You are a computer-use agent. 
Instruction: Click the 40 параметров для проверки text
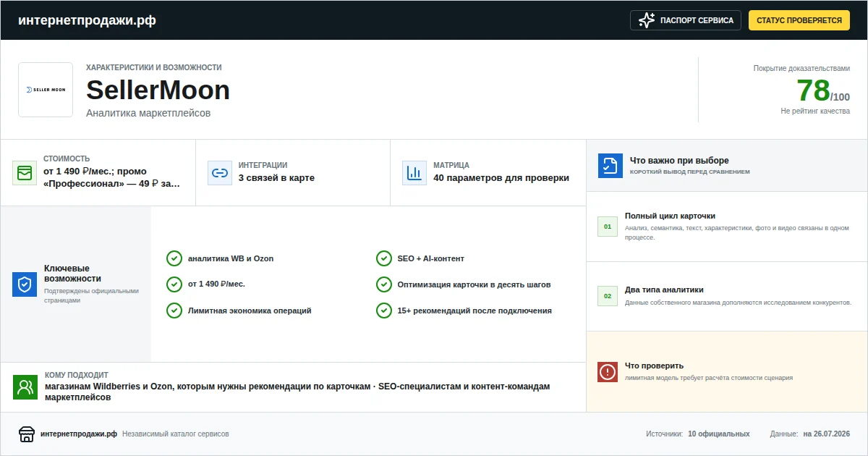[501, 178]
